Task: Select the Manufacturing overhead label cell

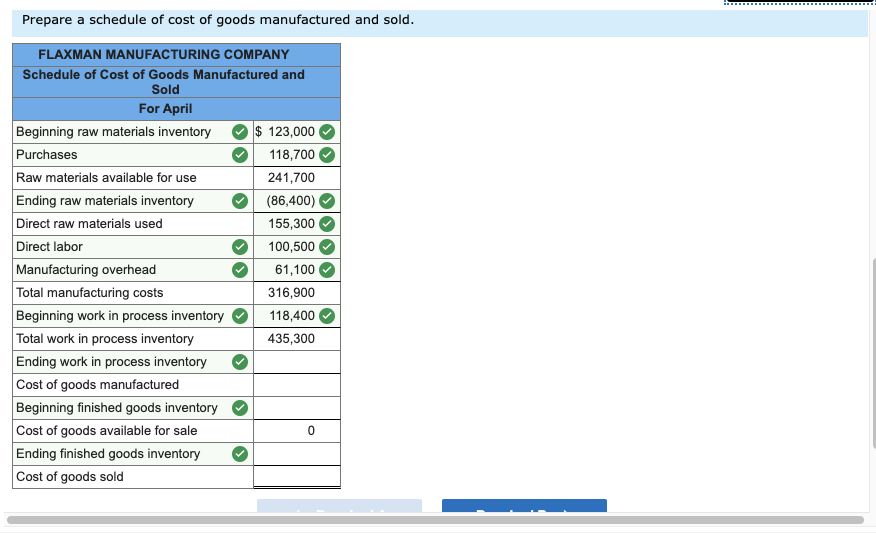Action: [x=133, y=270]
